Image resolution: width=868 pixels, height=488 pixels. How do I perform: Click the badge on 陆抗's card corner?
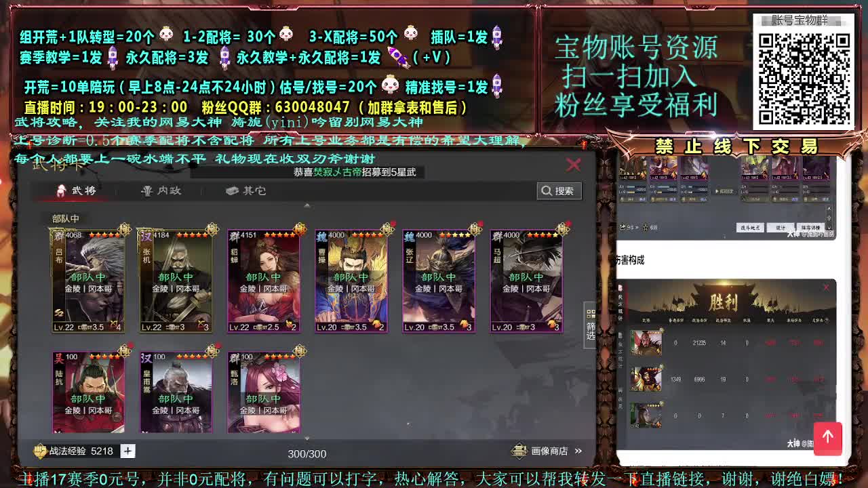(x=124, y=351)
